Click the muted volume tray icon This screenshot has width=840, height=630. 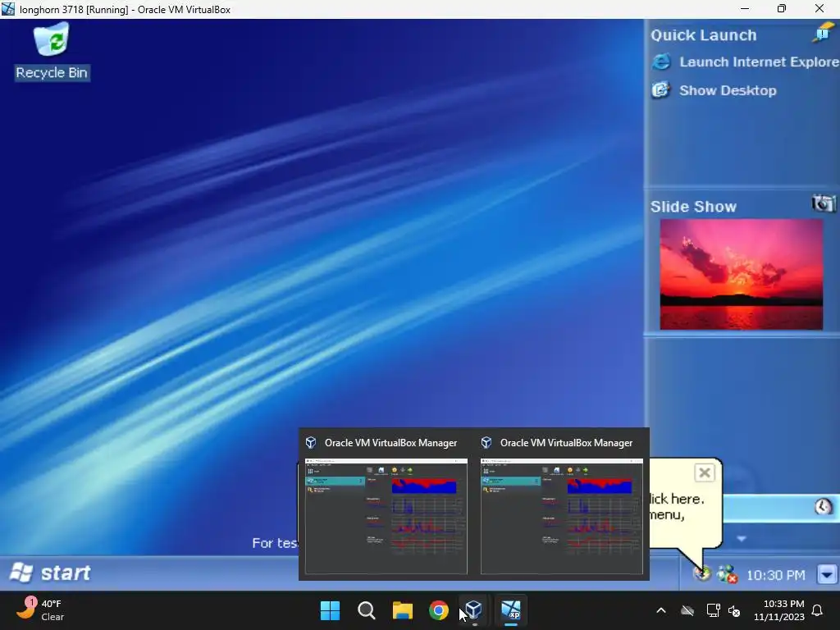(734, 610)
